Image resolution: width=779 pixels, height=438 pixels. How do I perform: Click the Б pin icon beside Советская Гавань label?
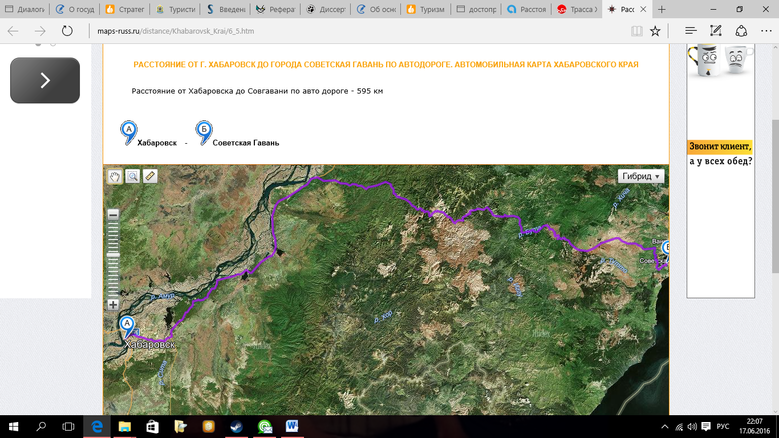pyautogui.click(x=204, y=133)
